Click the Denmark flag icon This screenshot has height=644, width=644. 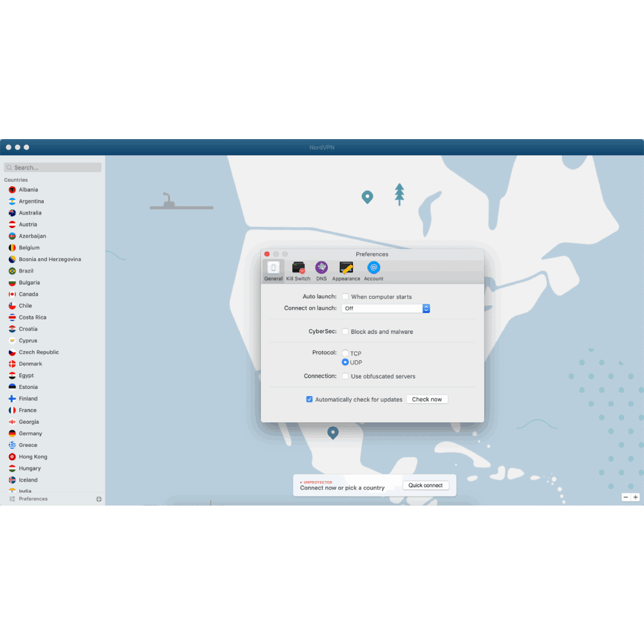[x=12, y=364]
